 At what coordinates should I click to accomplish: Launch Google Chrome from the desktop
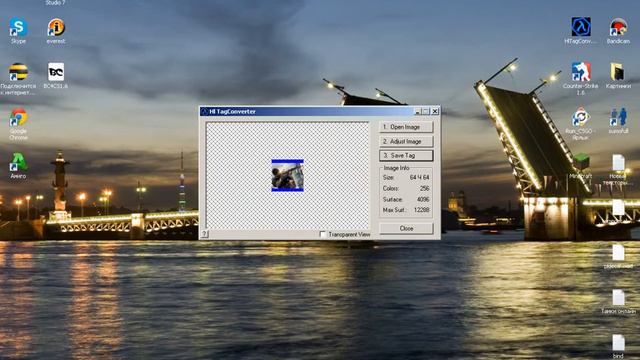click(18, 118)
